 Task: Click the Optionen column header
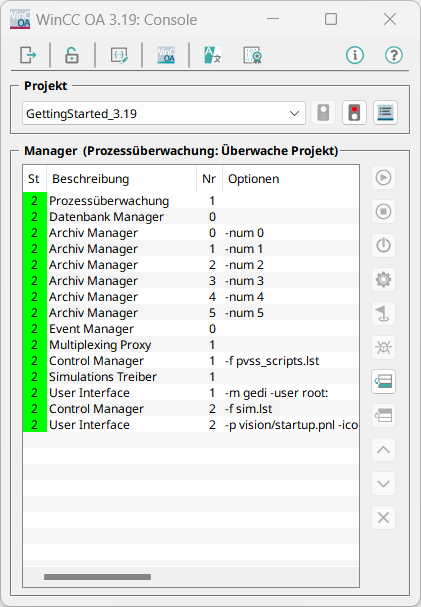pyautogui.click(x=291, y=179)
